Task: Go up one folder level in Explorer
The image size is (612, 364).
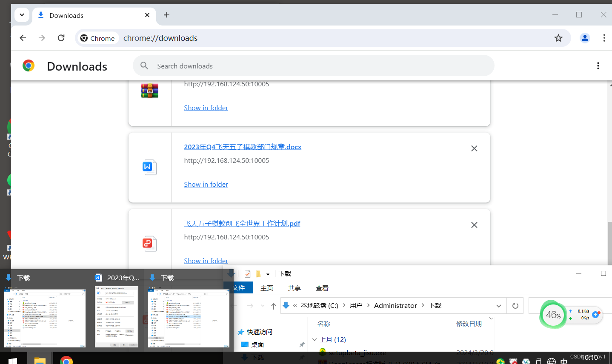Action: pos(273,306)
